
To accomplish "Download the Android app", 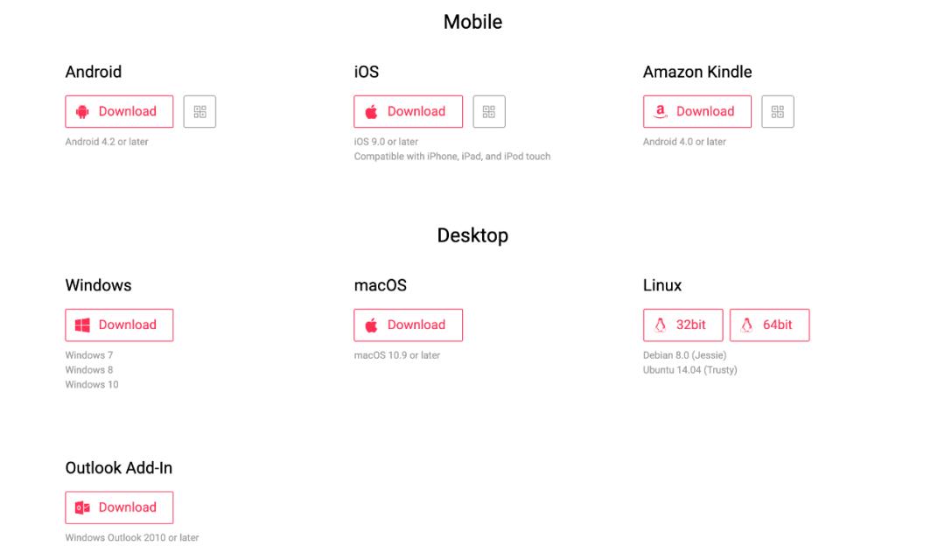I will [127, 112].
